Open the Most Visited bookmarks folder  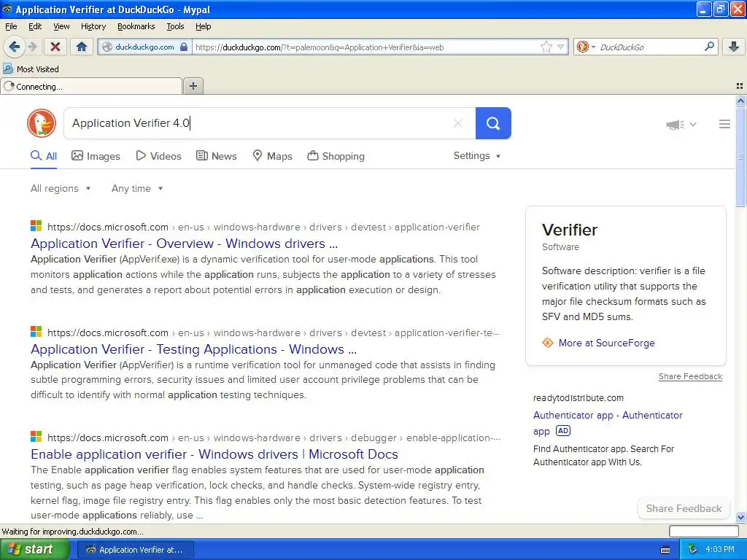[31, 69]
